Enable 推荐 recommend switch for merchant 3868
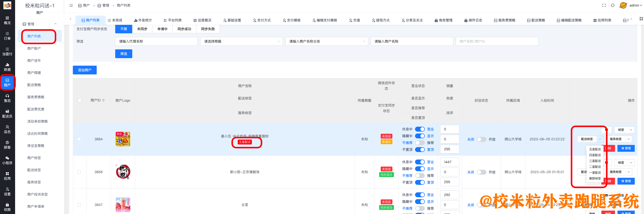The width and height of the screenshot is (644, 214). coord(420,176)
